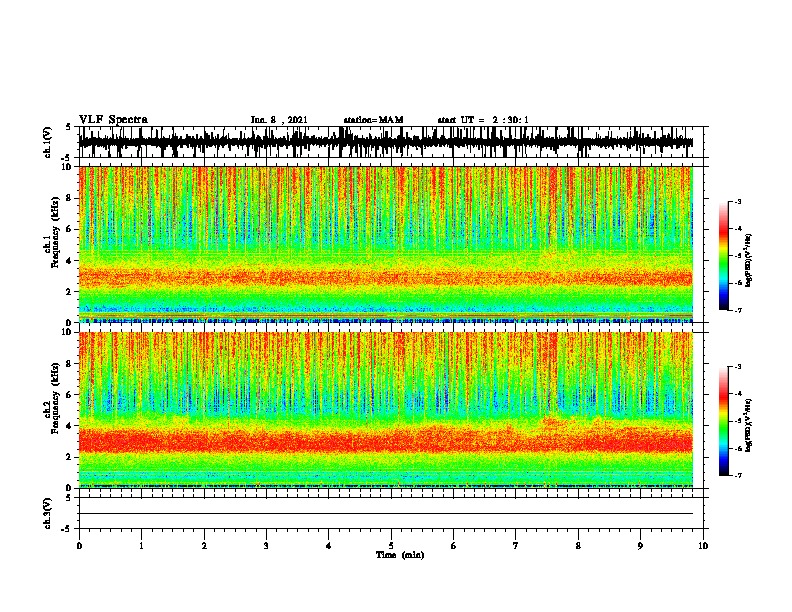Click the "-3" label on ch.1 color scale
792x612 pixels.
click(x=738, y=202)
